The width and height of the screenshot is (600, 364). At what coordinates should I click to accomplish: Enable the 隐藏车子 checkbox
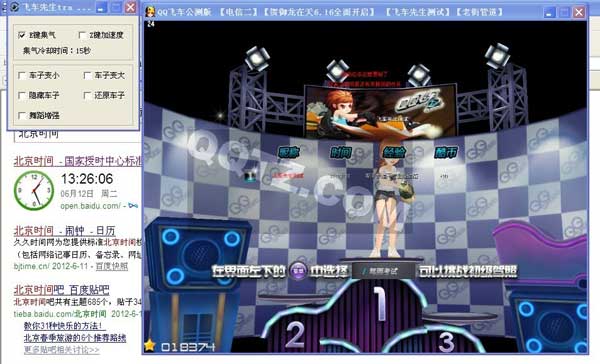coord(22,95)
